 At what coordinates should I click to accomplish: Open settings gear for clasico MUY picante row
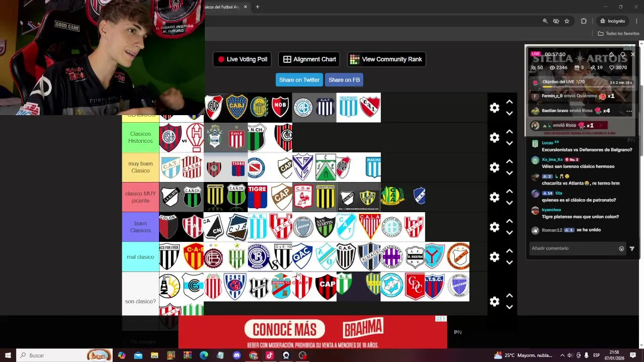pos(495,197)
